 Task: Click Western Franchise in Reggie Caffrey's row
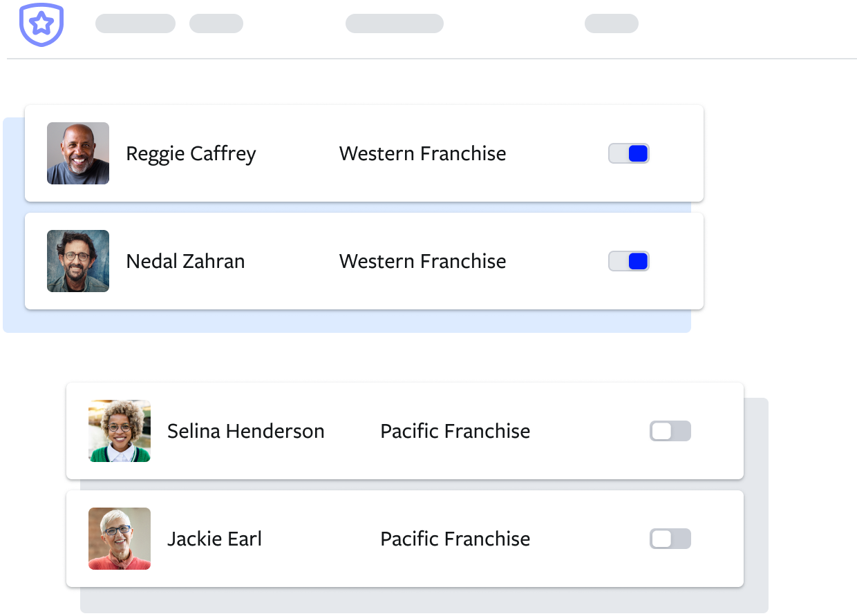[x=422, y=154]
